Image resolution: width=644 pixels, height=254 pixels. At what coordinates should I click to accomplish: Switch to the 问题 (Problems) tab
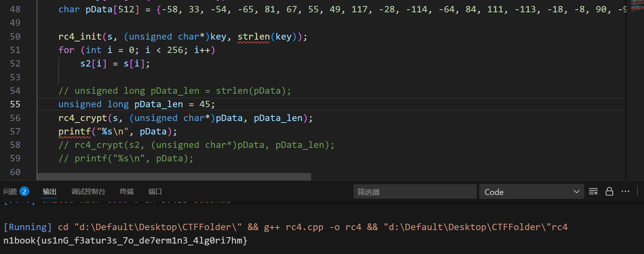click(x=10, y=192)
